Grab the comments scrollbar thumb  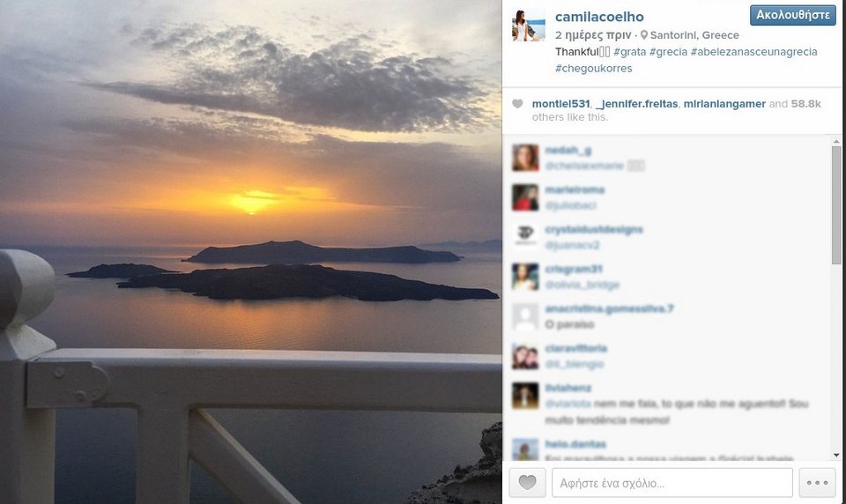tap(836, 205)
